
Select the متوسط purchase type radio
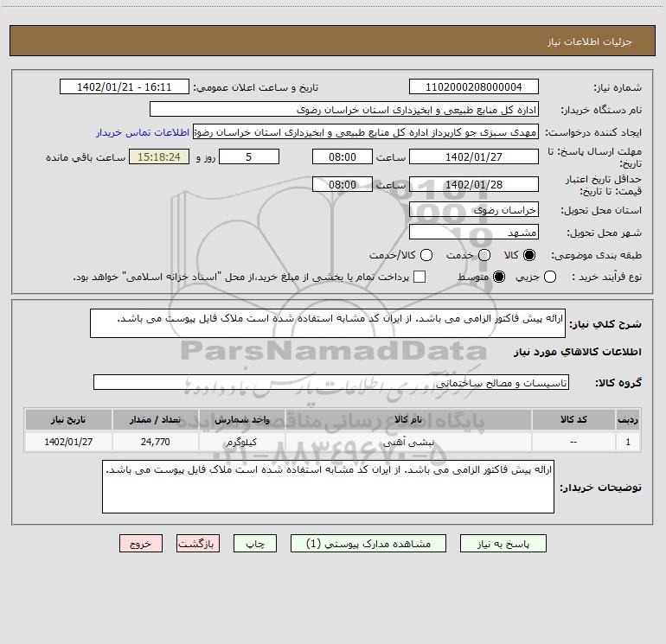499,277
